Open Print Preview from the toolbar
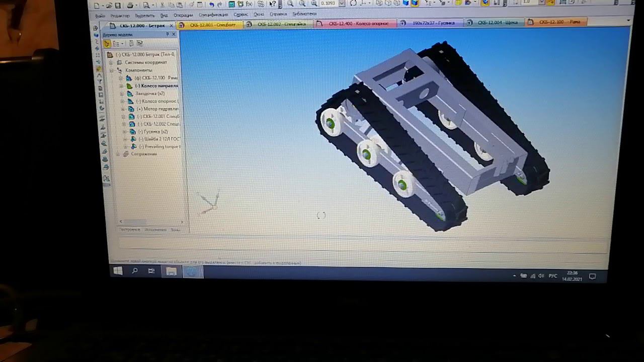Image resolution: width=644 pixels, height=362 pixels. pos(146,6)
